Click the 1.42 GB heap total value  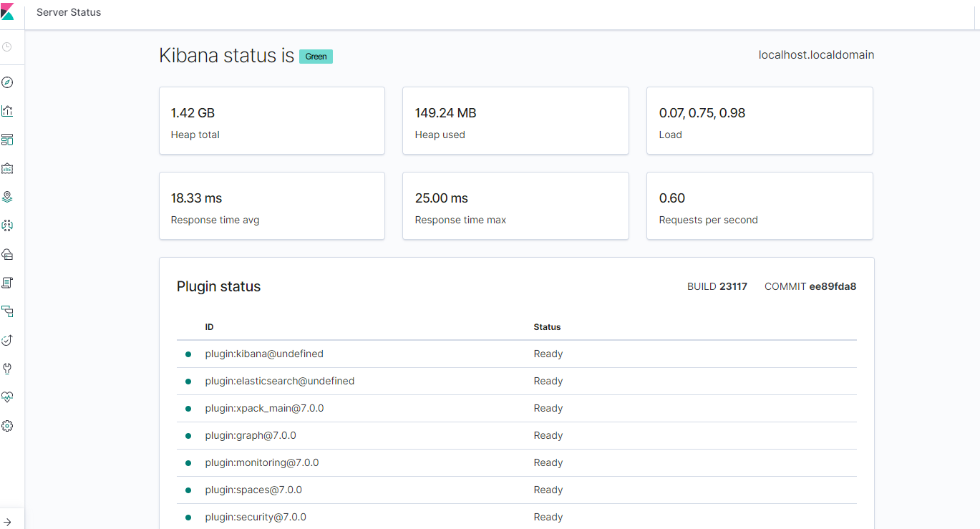(193, 113)
